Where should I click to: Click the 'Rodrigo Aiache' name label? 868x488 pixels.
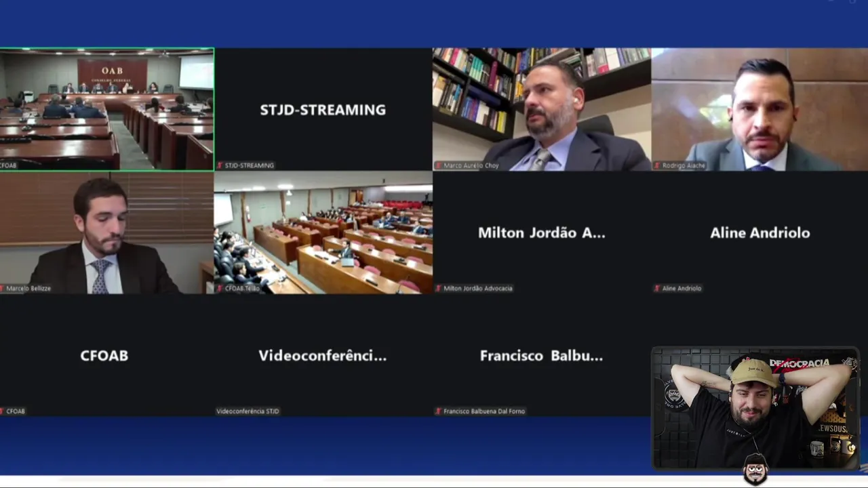coord(684,165)
